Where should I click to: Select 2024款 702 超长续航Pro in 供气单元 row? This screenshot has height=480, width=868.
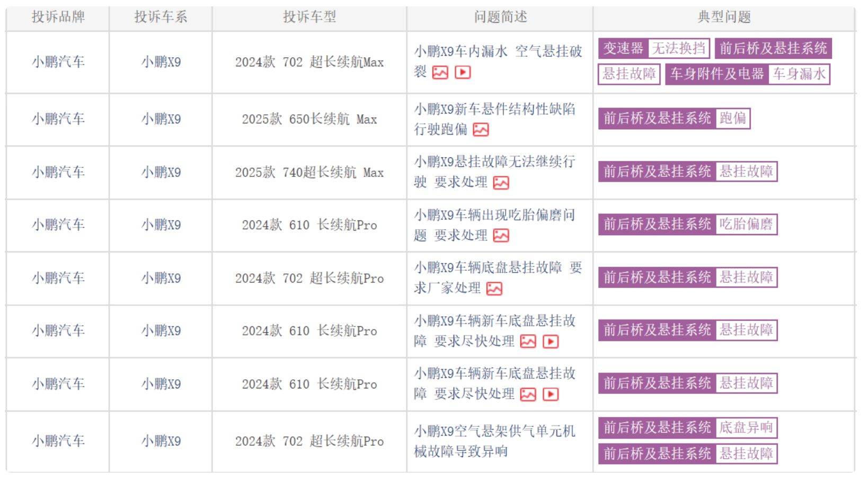[309, 442]
